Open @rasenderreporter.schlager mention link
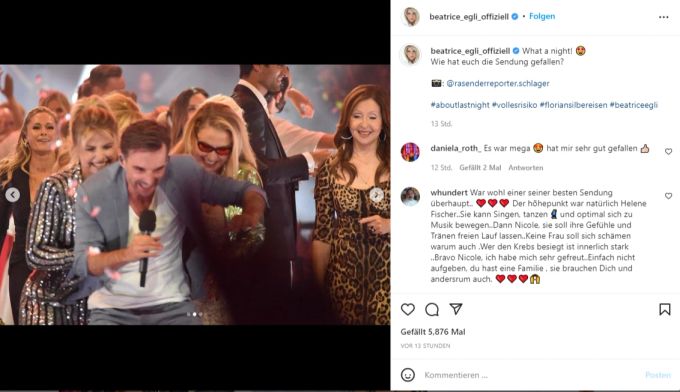This screenshot has height=392, width=680. (x=498, y=83)
